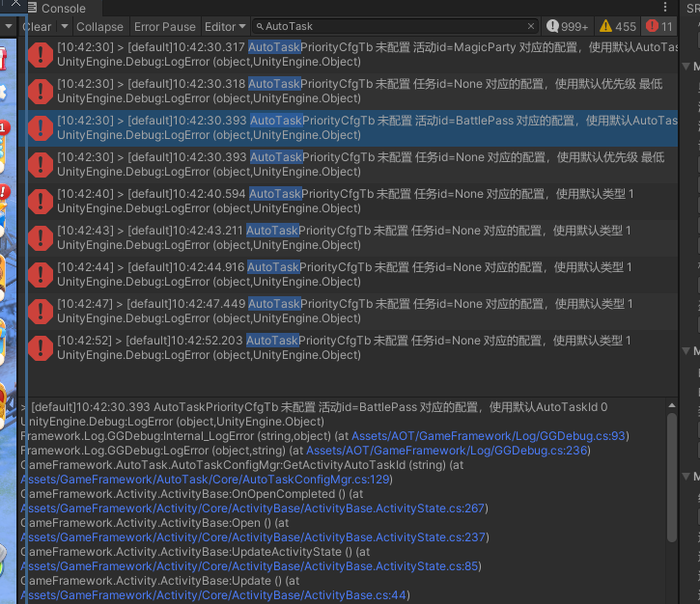Open ActivityBase.ActivityState.cs:237 link

253,537
